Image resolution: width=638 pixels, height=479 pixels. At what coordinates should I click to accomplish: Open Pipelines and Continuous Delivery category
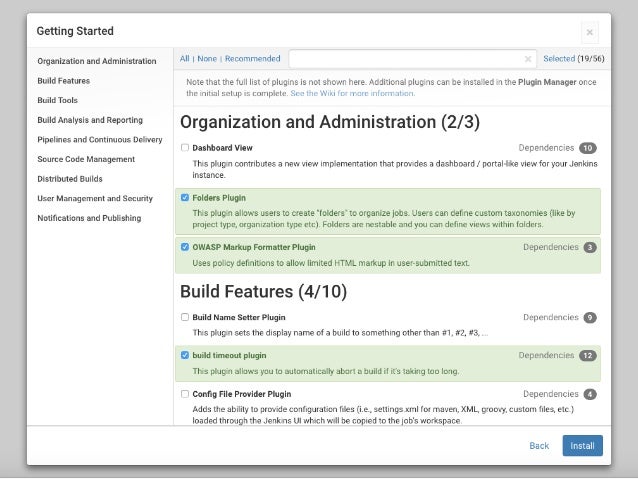[x=100, y=140]
